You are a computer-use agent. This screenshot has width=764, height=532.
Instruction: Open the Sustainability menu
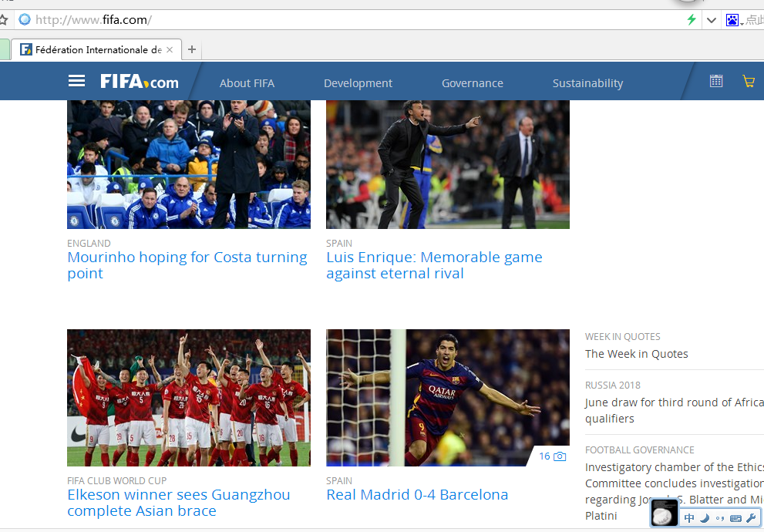tap(587, 83)
